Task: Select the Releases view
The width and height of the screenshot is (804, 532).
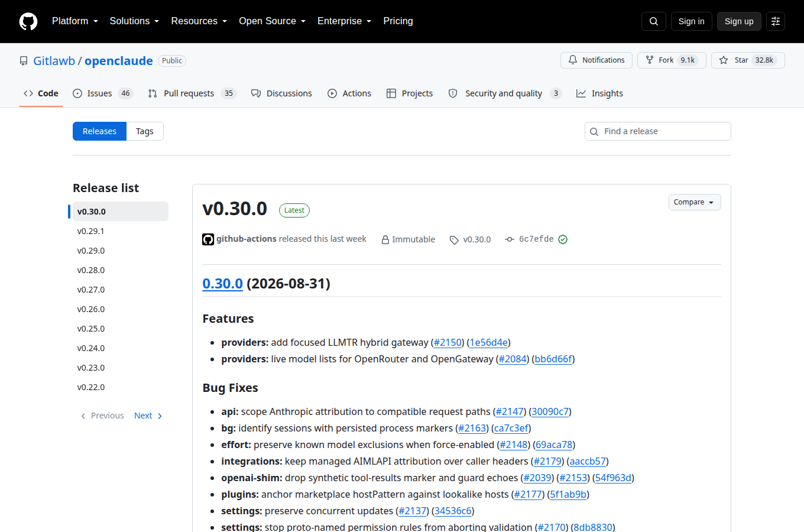Action: pyautogui.click(x=99, y=131)
